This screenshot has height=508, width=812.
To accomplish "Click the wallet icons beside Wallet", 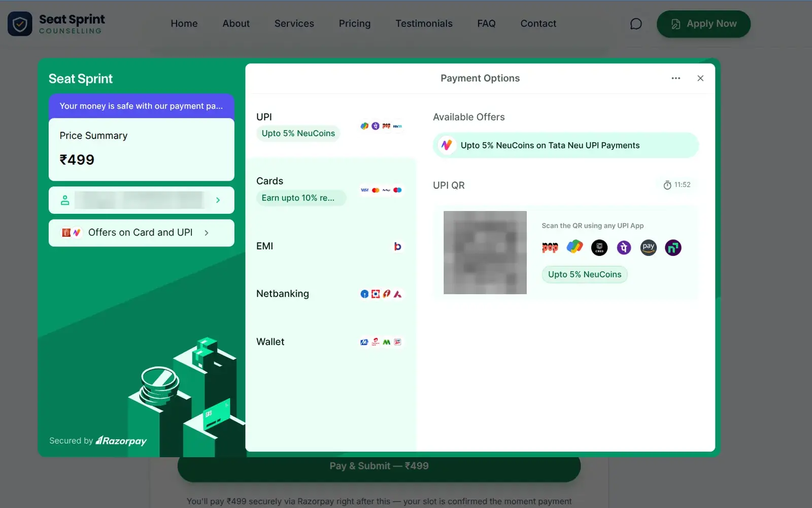I will 381,342.
